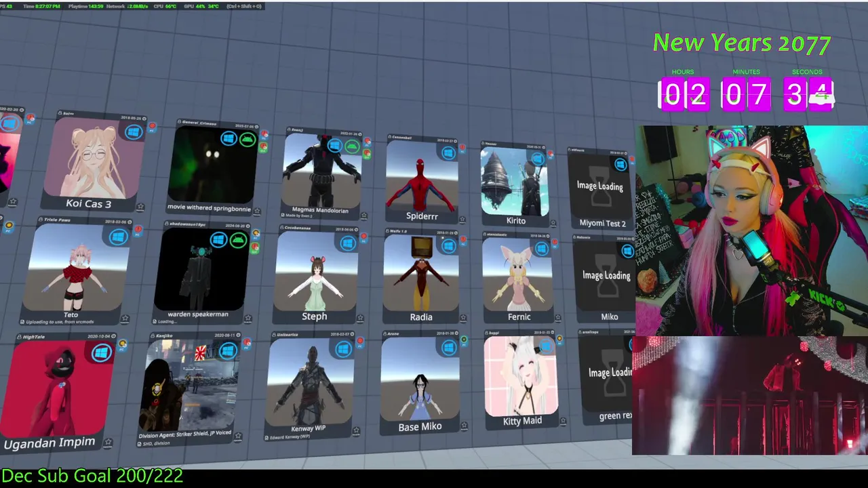Click Windows platform icon on Spiderrr card
This screenshot has height=488, width=868.
pyautogui.click(x=448, y=153)
